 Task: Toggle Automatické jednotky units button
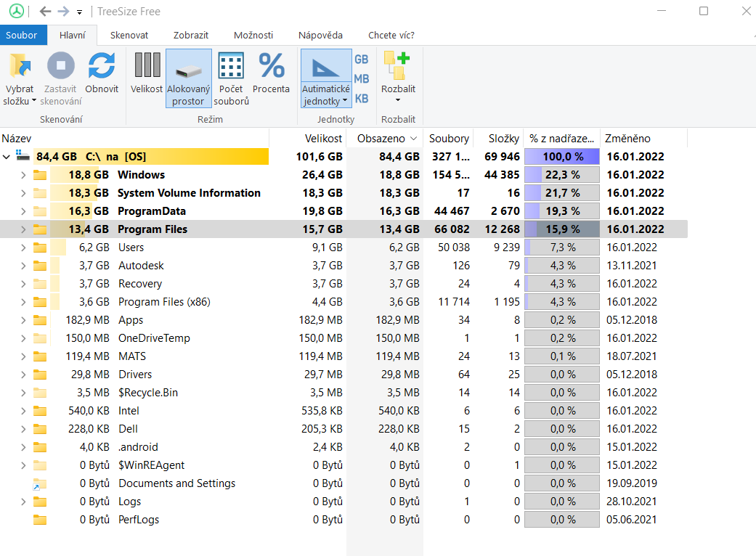pyautogui.click(x=326, y=78)
